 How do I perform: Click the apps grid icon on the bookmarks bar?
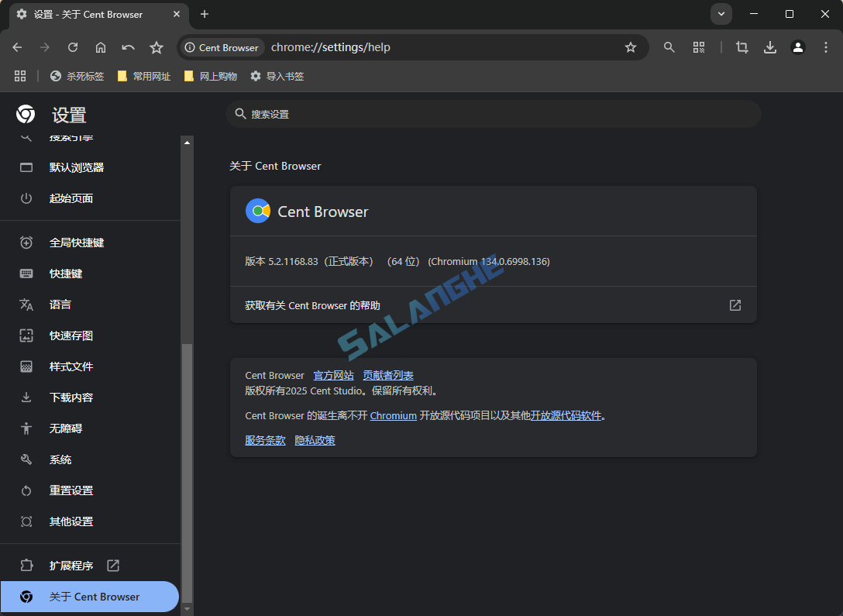tap(20, 76)
